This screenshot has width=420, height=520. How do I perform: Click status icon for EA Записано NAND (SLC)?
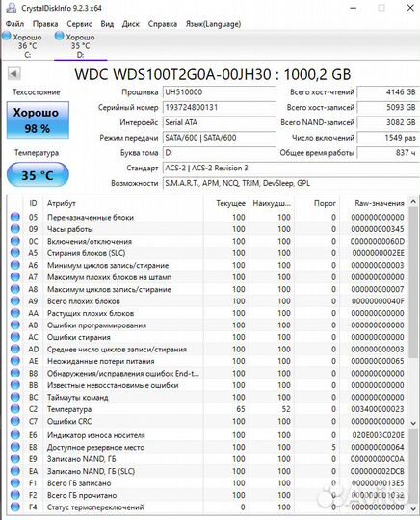click(14, 471)
